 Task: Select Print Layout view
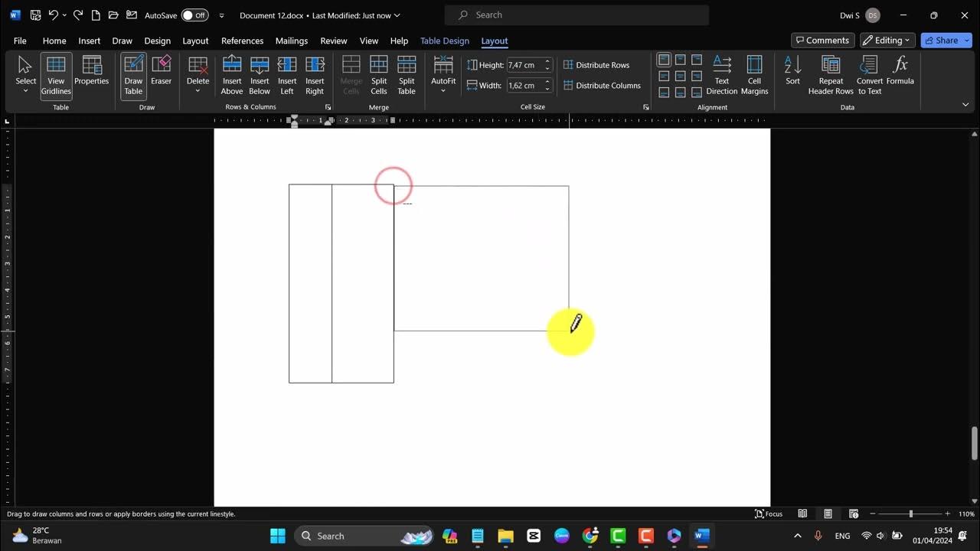click(x=828, y=514)
